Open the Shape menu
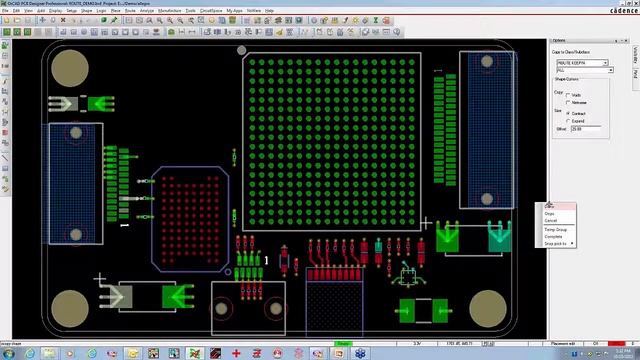The image size is (640, 360). click(86, 11)
